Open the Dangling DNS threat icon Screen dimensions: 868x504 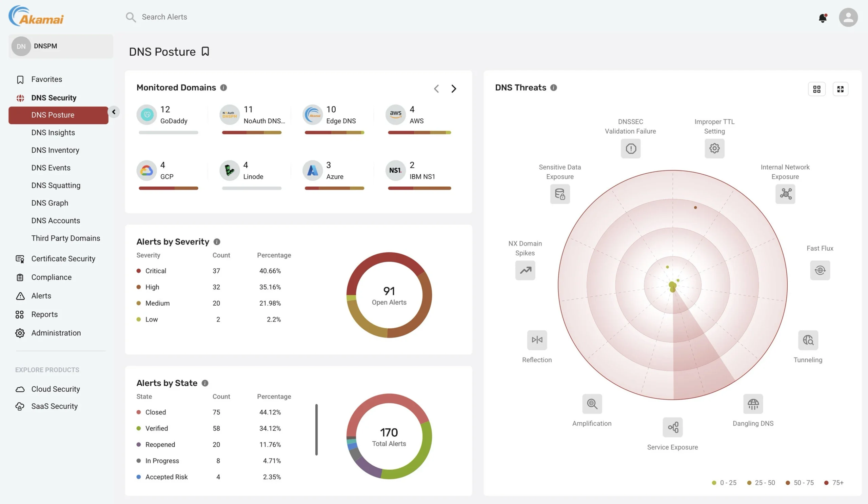(x=753, y=403)
